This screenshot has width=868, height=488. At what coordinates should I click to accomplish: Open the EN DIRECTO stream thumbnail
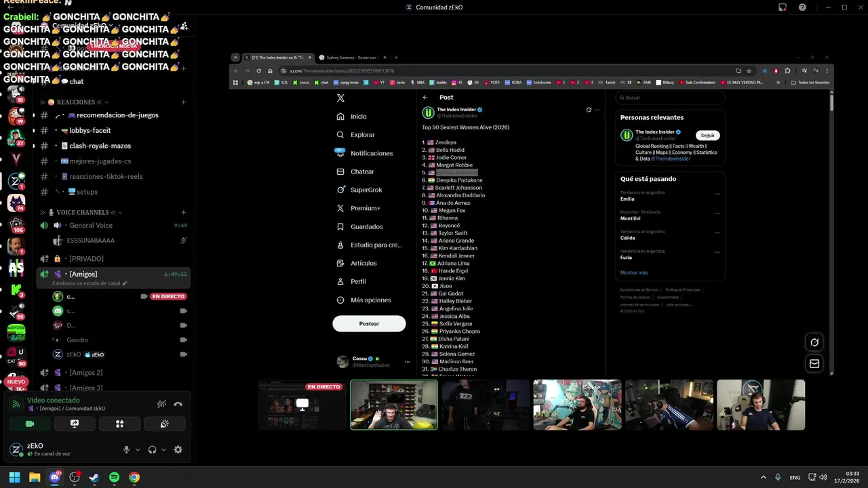302,405
